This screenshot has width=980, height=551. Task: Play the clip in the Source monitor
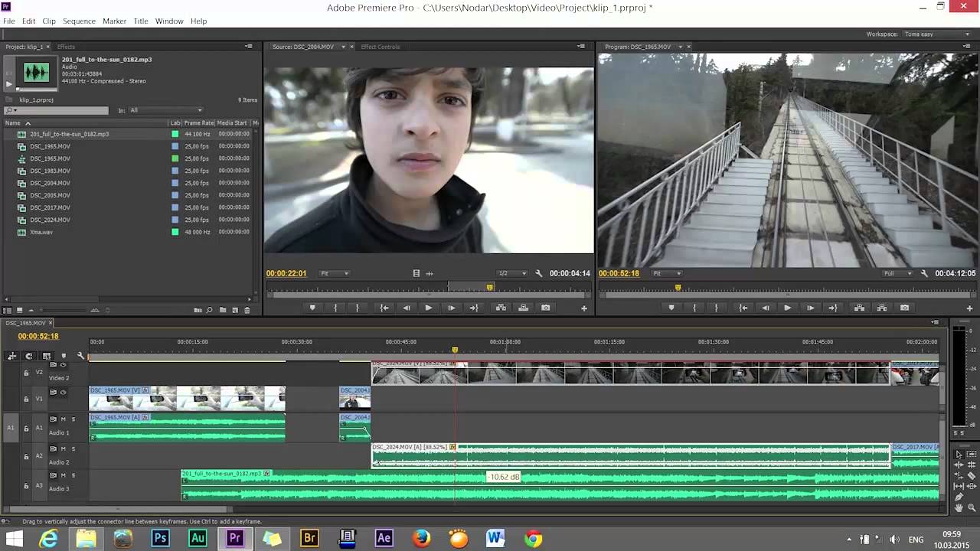pos(429,308)
